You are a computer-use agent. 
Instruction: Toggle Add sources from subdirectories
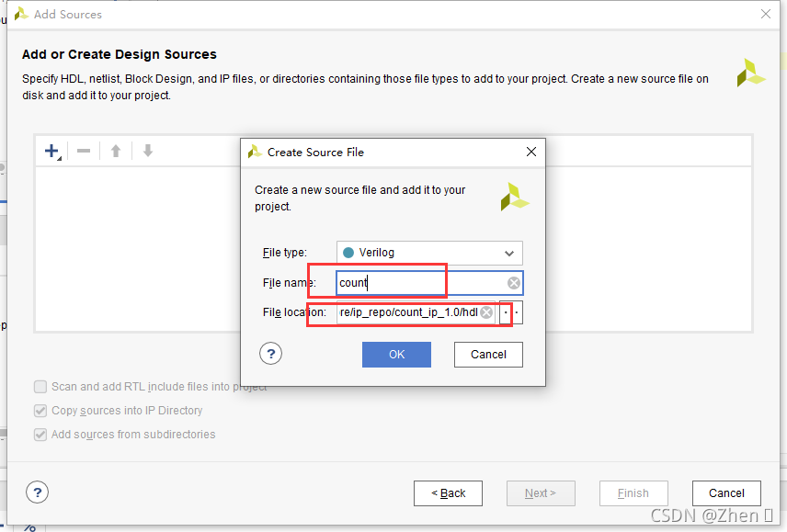pyautogui.click(x=40, y=435)
